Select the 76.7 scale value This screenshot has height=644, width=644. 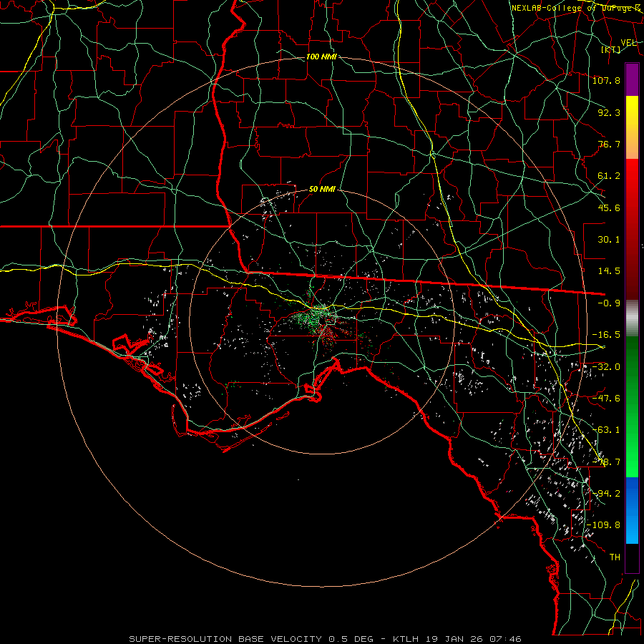[609, 144]
